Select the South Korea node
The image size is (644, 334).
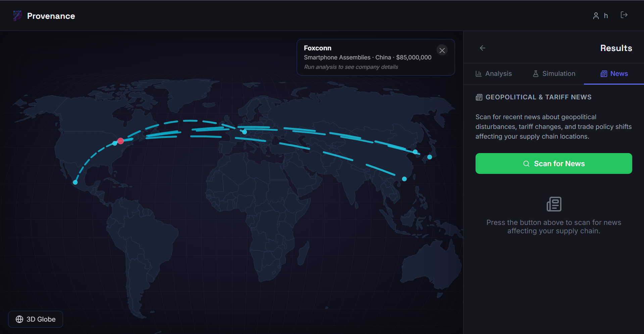[415, 152]
